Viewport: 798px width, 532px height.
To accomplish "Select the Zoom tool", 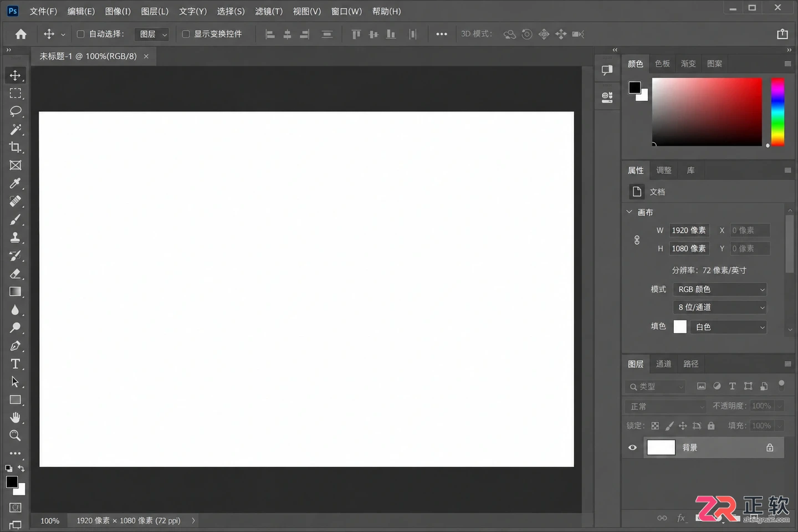I will [x=16, y=436].
